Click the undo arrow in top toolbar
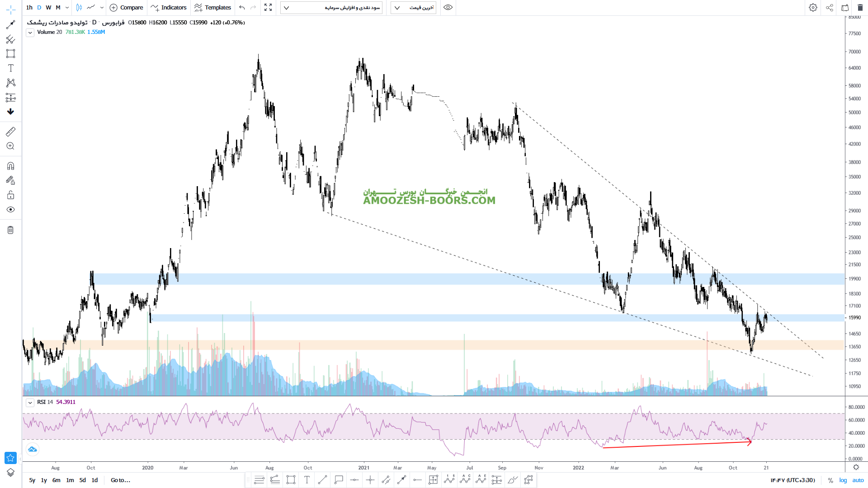This screenshot has height=488, width=868. [x=242, y=8]
